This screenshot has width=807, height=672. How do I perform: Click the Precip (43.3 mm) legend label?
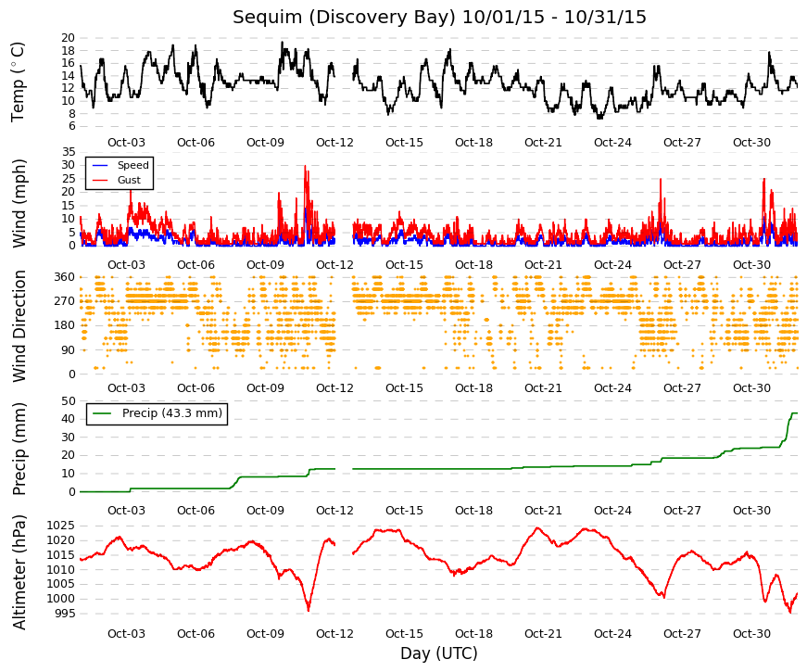tap(172, 413)
